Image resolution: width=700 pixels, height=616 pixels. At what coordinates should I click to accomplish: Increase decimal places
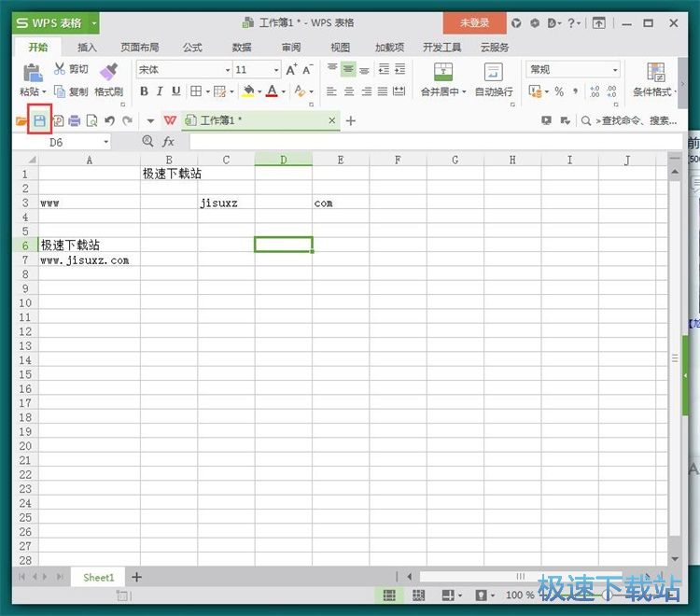595,91
